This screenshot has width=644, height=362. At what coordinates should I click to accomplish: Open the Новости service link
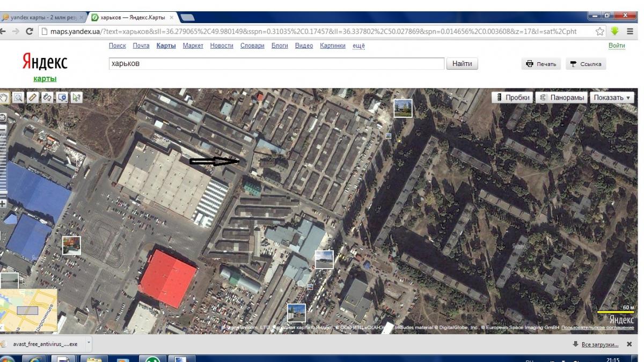222,46
